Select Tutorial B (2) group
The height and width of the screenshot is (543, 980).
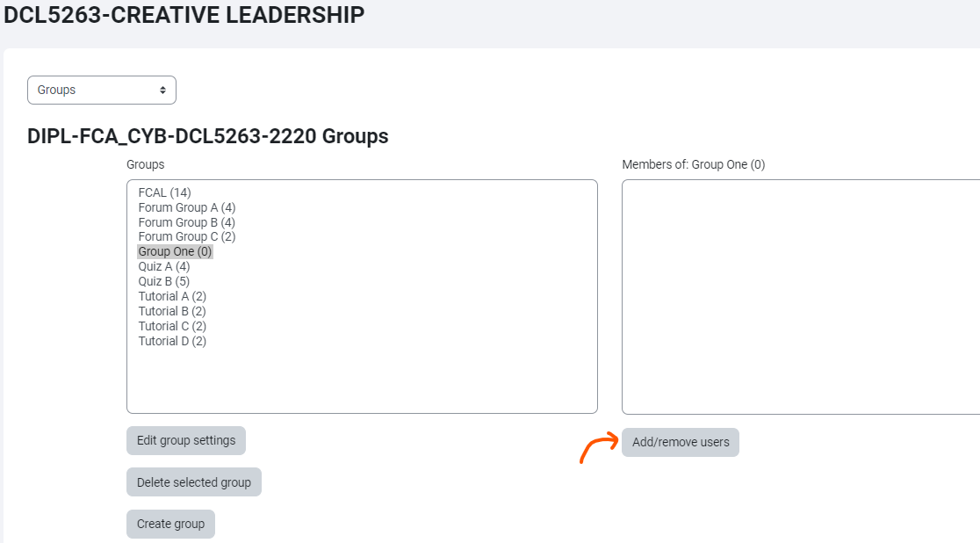click(172, 311)
